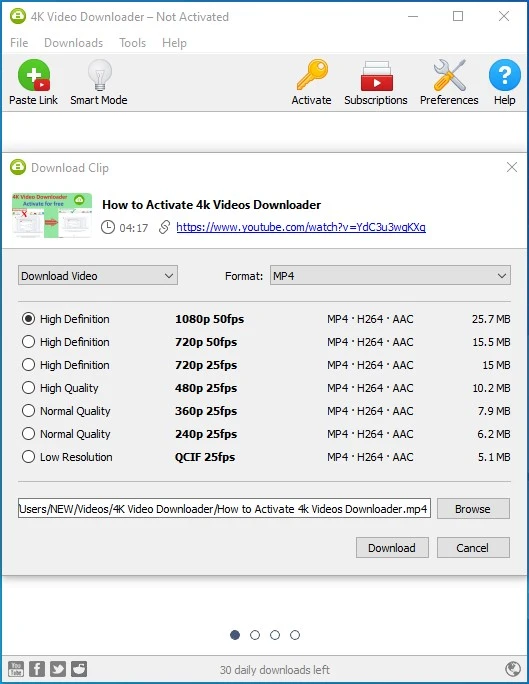The height and width of the screenshot is (684, 529).
Task: Open the Tools menu
Action: [133, 43]
